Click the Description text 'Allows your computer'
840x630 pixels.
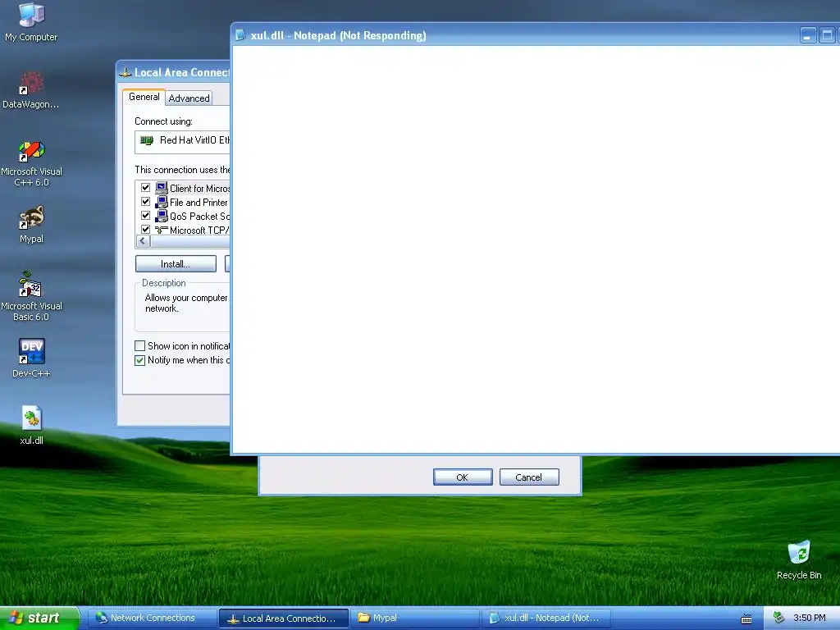click(x=186, y=298)
